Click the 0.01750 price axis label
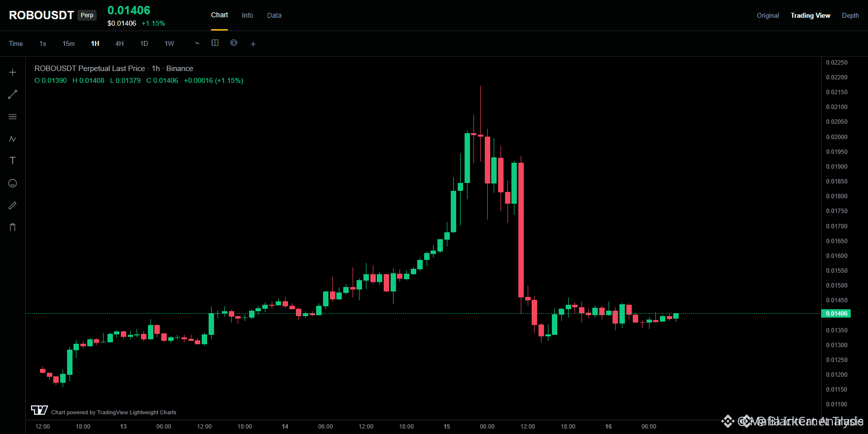868x434 pixels. 836,211
